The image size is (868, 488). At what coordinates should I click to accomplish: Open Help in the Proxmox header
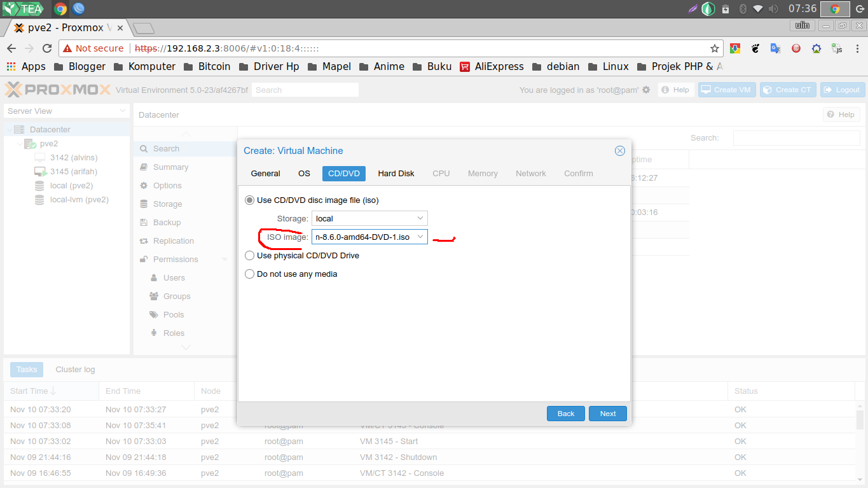[675, 90]
